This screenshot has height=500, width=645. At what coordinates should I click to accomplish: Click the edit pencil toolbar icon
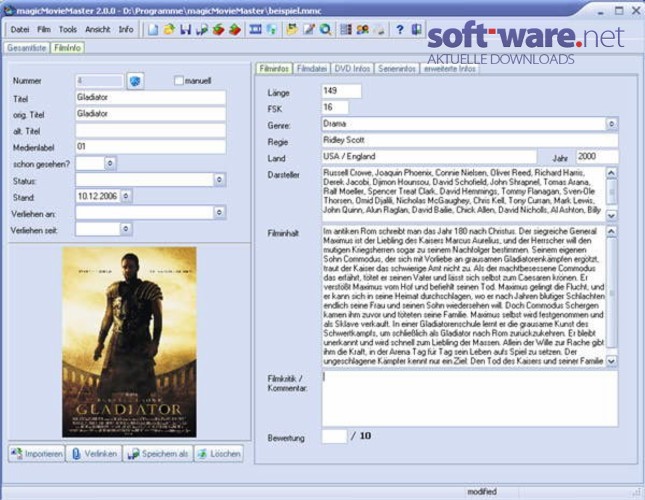pyautogui.click(x=309, y=30)
